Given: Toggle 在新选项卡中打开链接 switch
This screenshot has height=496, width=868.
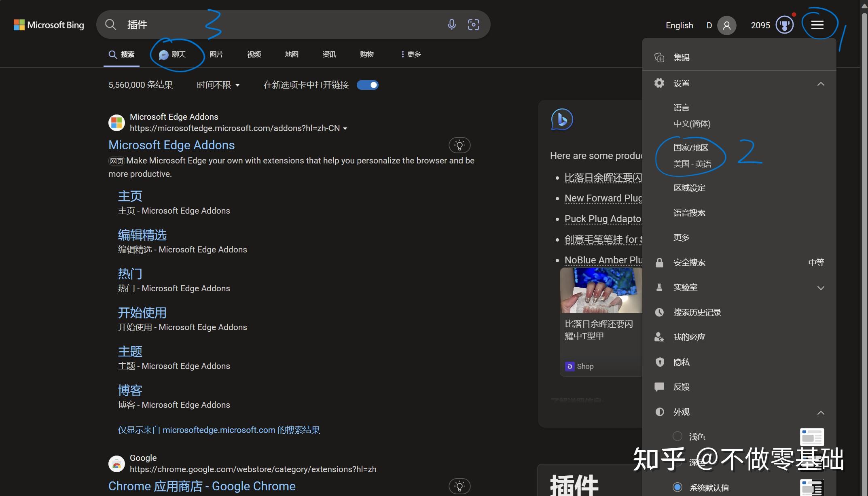Looking at the screenshot, I should (367, 85).
